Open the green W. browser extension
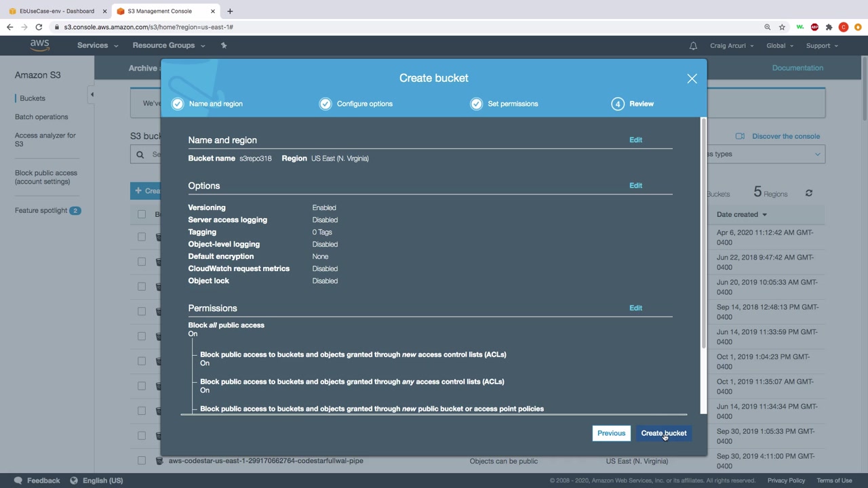The width and height of the screenshot is (868, 488). click(800, 27)
